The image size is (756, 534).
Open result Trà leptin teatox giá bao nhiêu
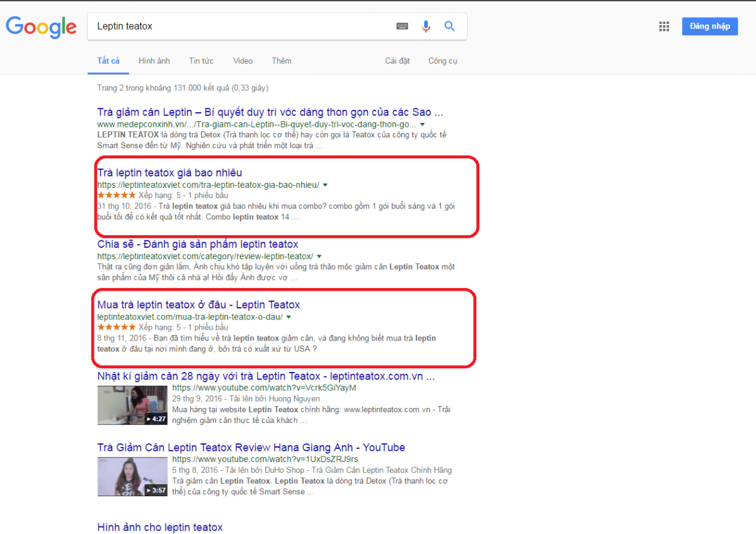click(x=169, y=173)
